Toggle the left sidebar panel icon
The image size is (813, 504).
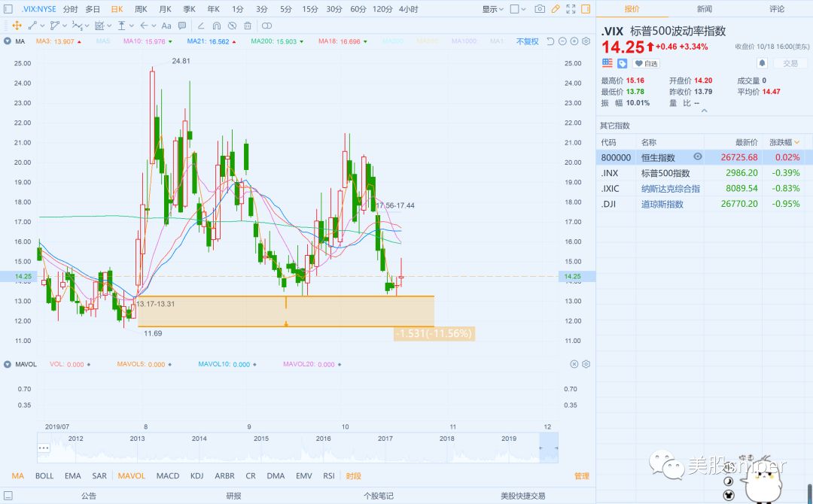point(8,9)
